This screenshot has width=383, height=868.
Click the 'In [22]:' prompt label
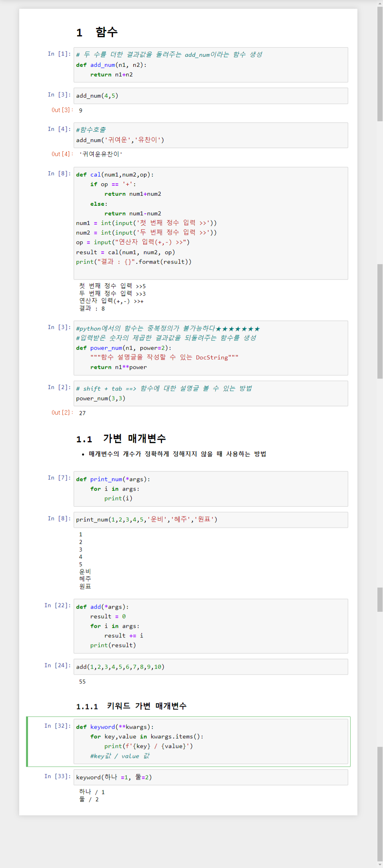(58, 605)
